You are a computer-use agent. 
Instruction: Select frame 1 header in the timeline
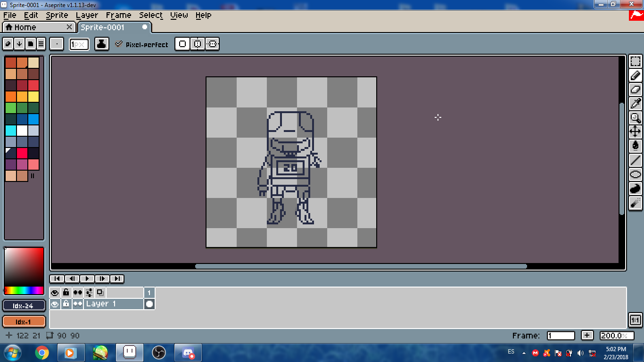149,293
